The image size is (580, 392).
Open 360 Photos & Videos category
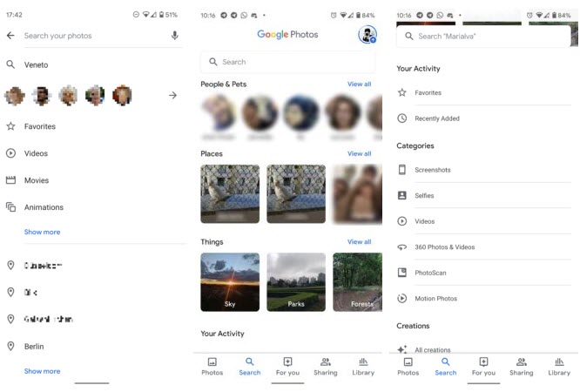(444, 247)
